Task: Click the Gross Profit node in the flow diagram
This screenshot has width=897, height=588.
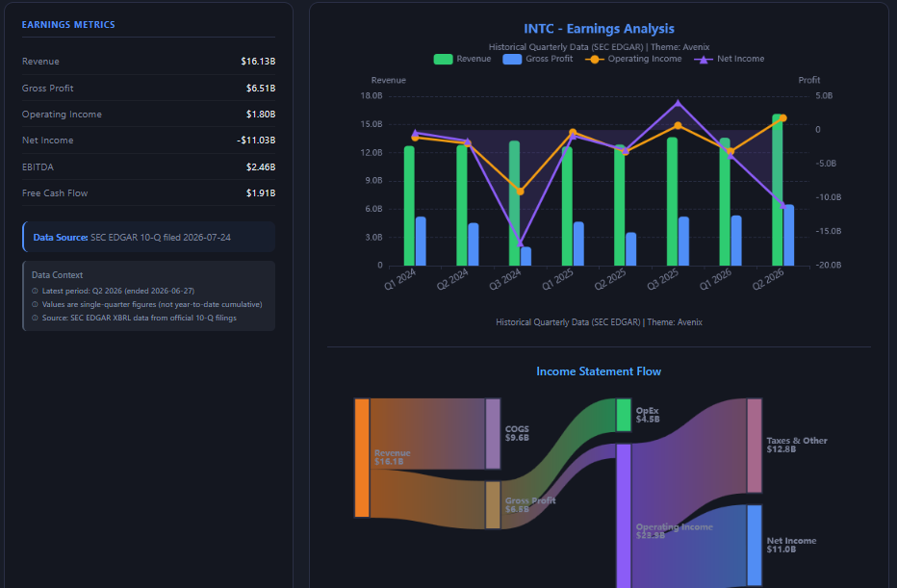Action: tap(493, 505)
